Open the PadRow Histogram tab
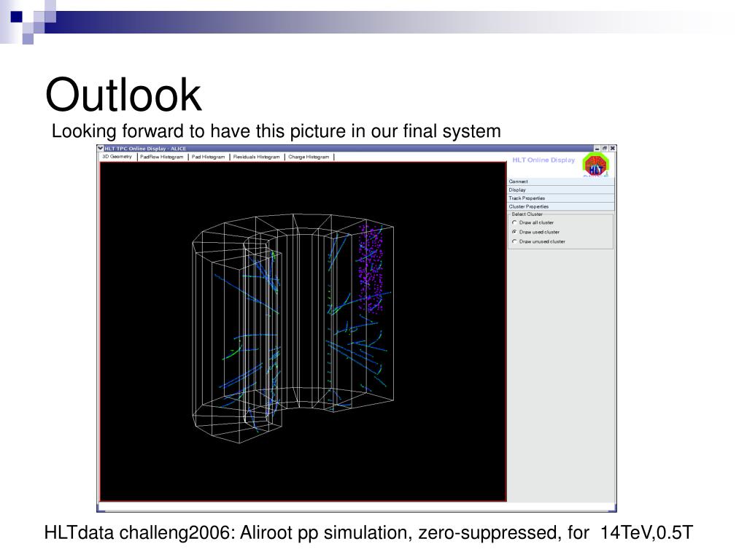The width and height of the screenshot is (747, 560). click(x=162, y=157)
